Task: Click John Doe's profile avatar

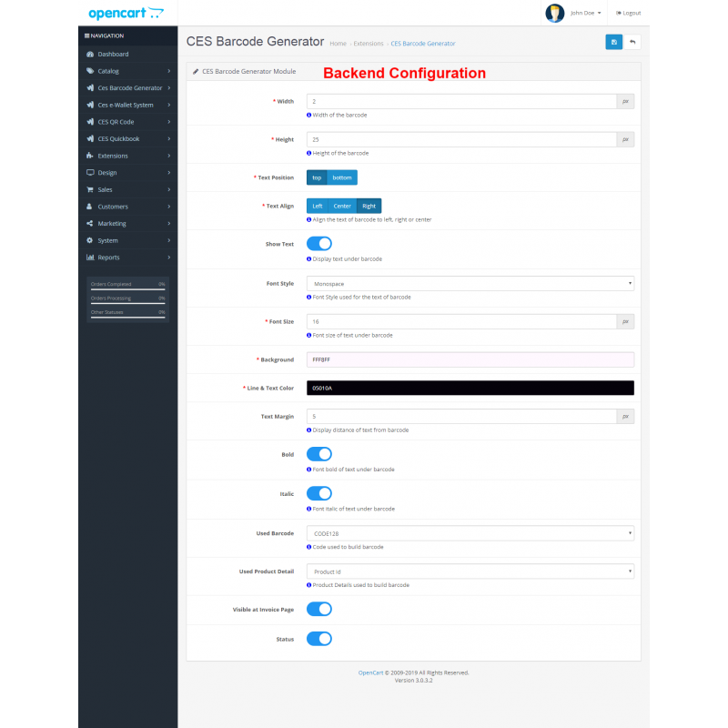Action: point(554,13)
